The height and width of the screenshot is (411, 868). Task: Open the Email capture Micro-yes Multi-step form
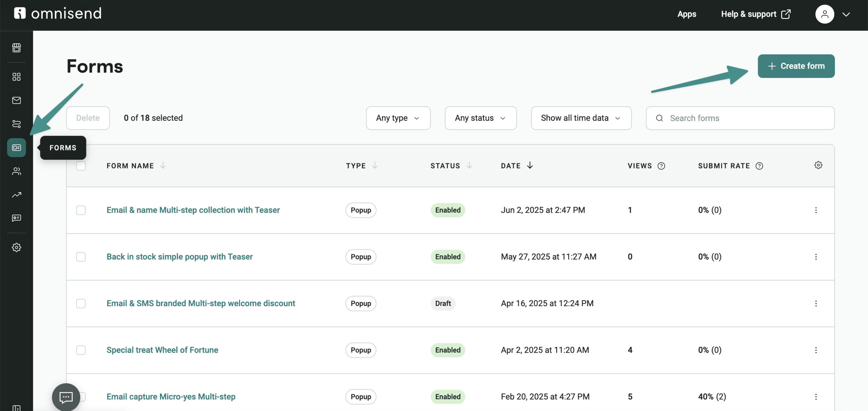(x=171, y=396)
